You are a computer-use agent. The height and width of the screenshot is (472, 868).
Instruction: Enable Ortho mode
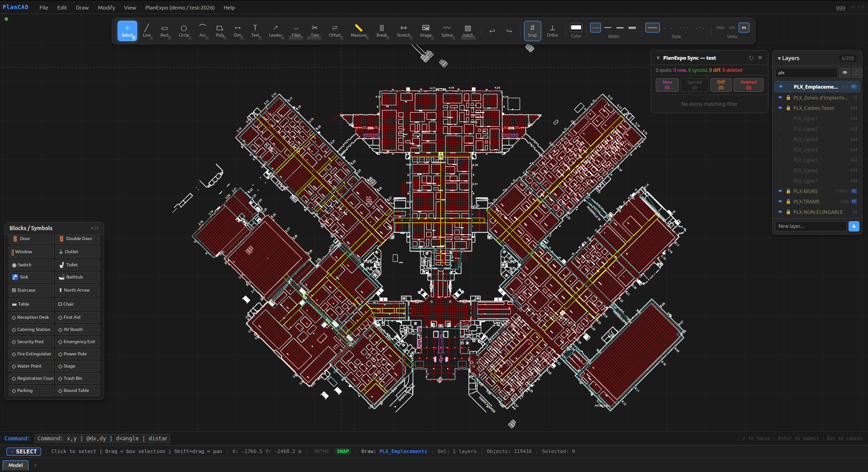552,30
